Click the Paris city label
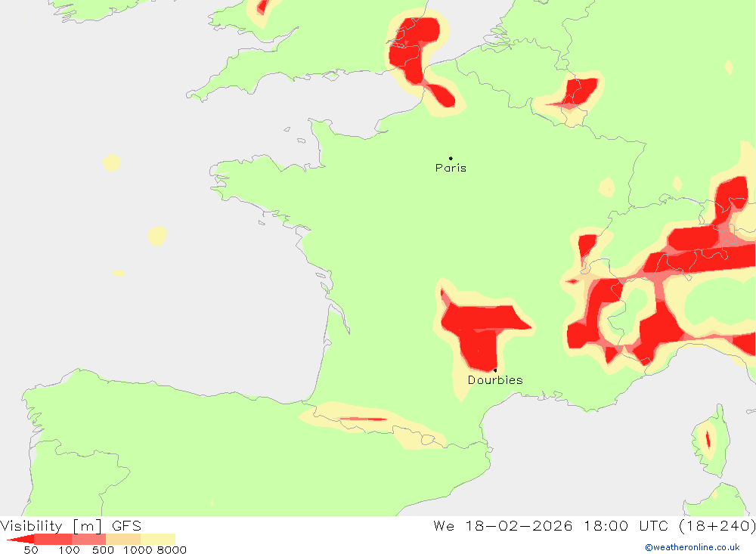The height and width of the screenshot is (554, 756). pos(451,168)
